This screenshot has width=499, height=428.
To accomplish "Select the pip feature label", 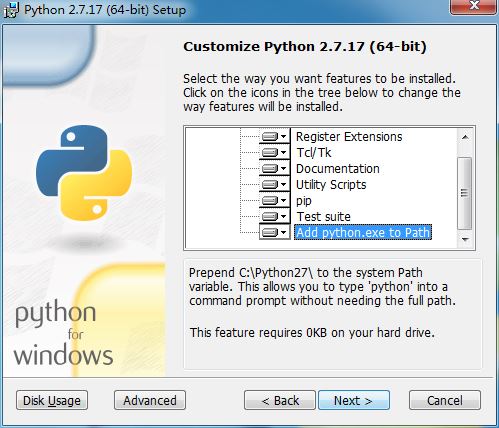I will pyautogui.click(x=304, y=201).
